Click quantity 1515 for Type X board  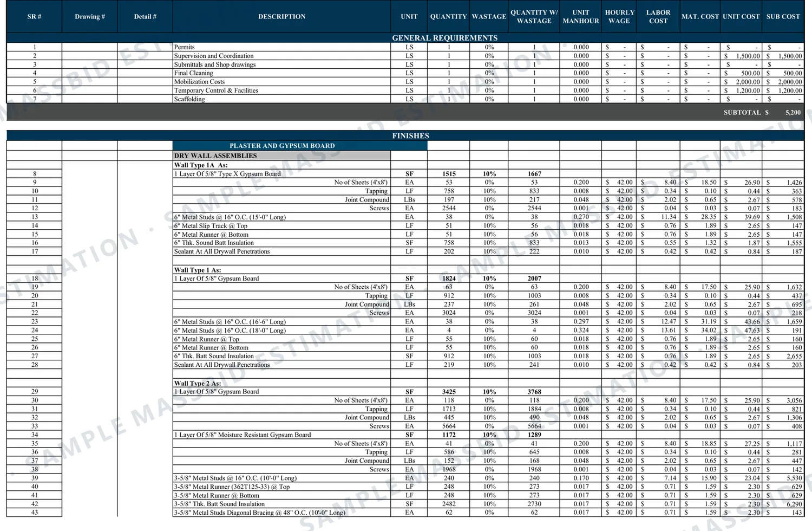point(449,174)
